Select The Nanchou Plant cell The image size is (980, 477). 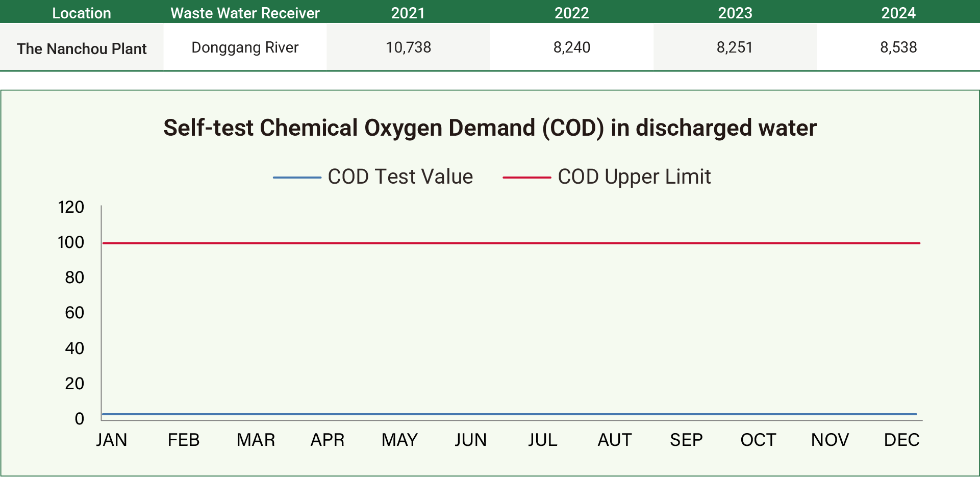click(82, 48)
